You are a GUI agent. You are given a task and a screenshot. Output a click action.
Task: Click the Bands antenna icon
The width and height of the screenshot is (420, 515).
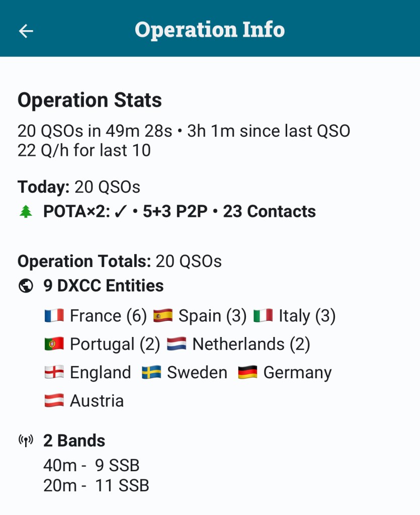tap(26, 441)
